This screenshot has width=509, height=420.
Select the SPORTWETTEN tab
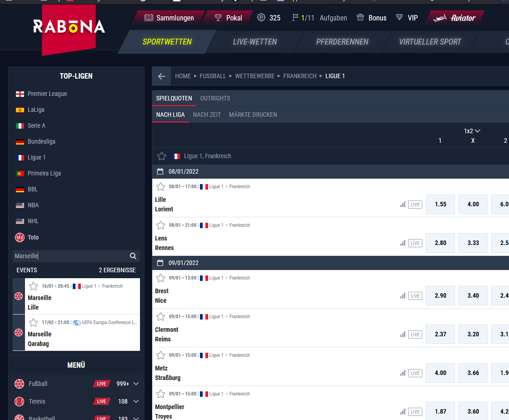tap(167, 42)
